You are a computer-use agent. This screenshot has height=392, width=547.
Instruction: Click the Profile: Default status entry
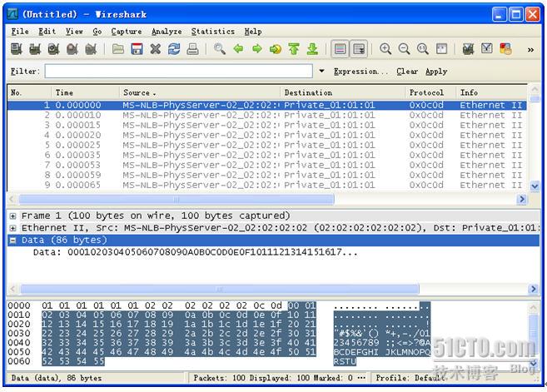[x=410, y=378]
